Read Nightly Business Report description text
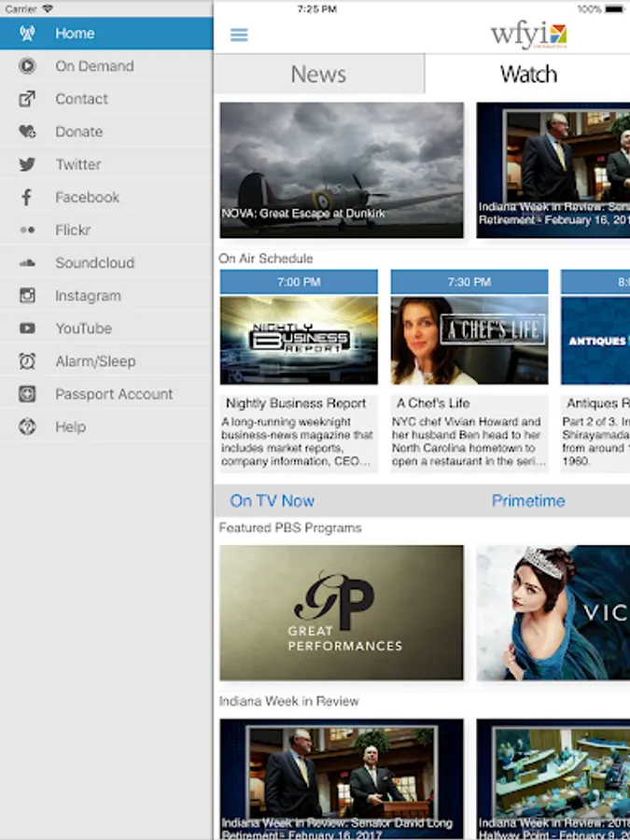 297,441
